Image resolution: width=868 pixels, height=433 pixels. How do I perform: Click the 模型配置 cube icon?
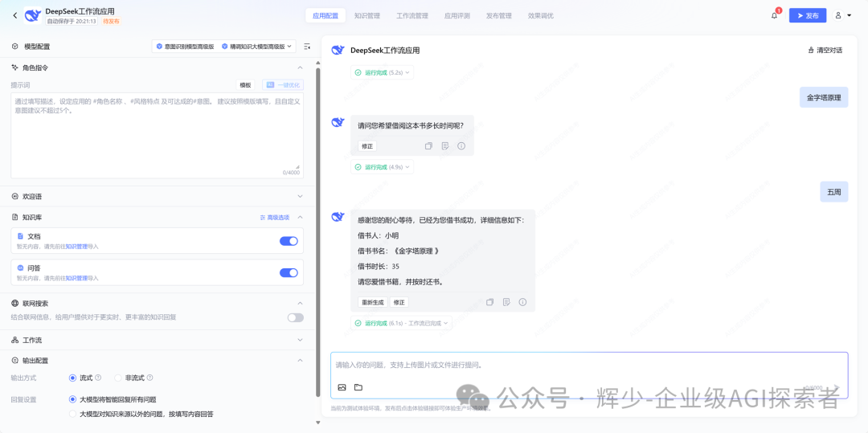coord(15,47)
